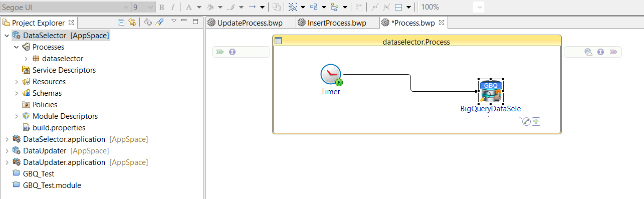The width and height of the screenshot is (644, 199).
Task: Expand the Schemas folder
Action: pos(16,93)
